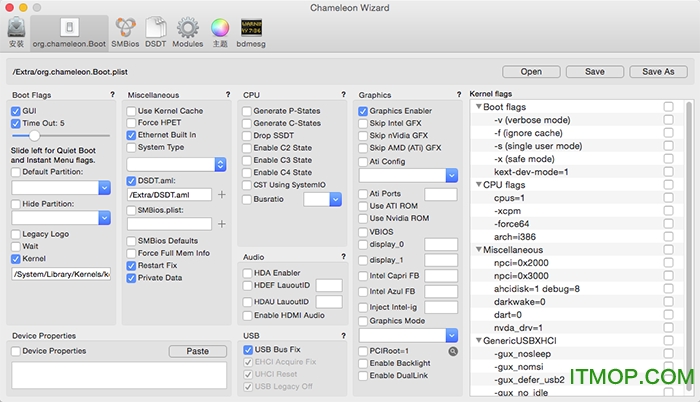Adjust the Time Out slider
This screenshot has width=700, height=402.
34,134
